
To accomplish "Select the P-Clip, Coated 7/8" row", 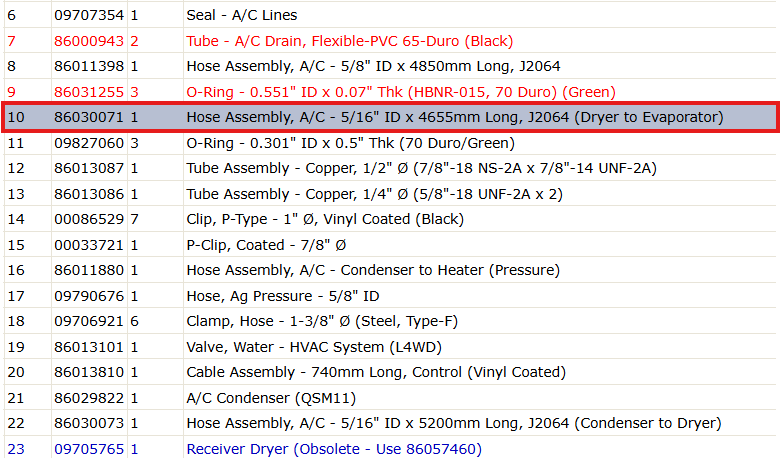I will (x=390, y=245).
